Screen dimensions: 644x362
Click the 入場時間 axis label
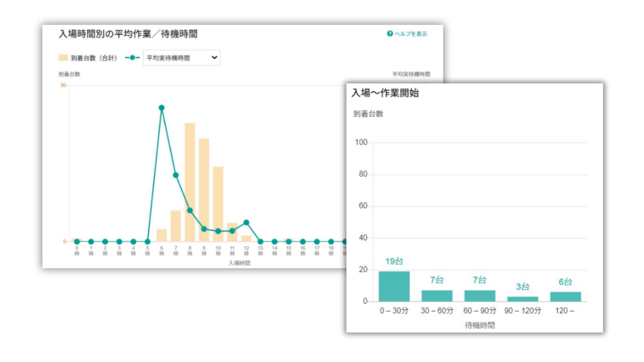coord(239,262)
